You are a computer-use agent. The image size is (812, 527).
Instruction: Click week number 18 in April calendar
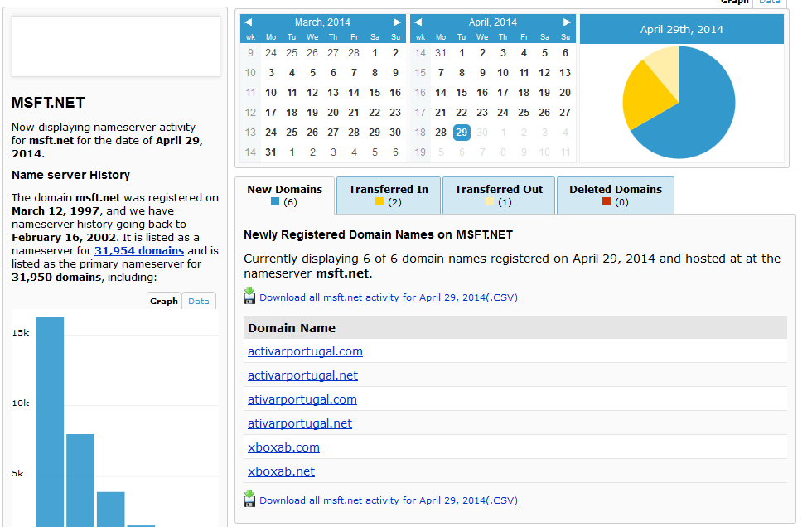click(x=420, y=133)
